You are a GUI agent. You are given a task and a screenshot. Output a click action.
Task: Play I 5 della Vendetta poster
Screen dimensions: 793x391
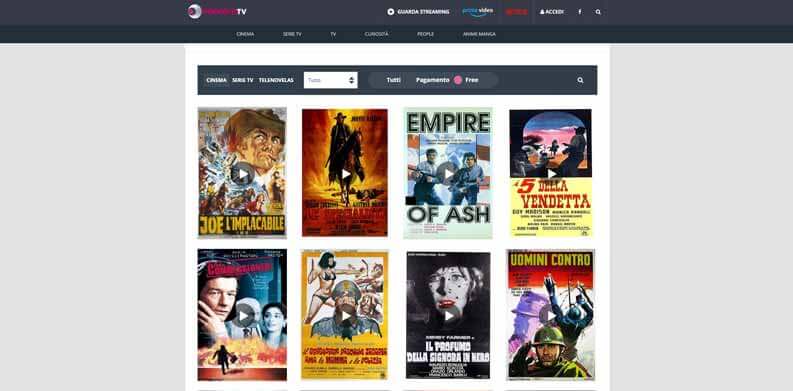click(551, 172)
